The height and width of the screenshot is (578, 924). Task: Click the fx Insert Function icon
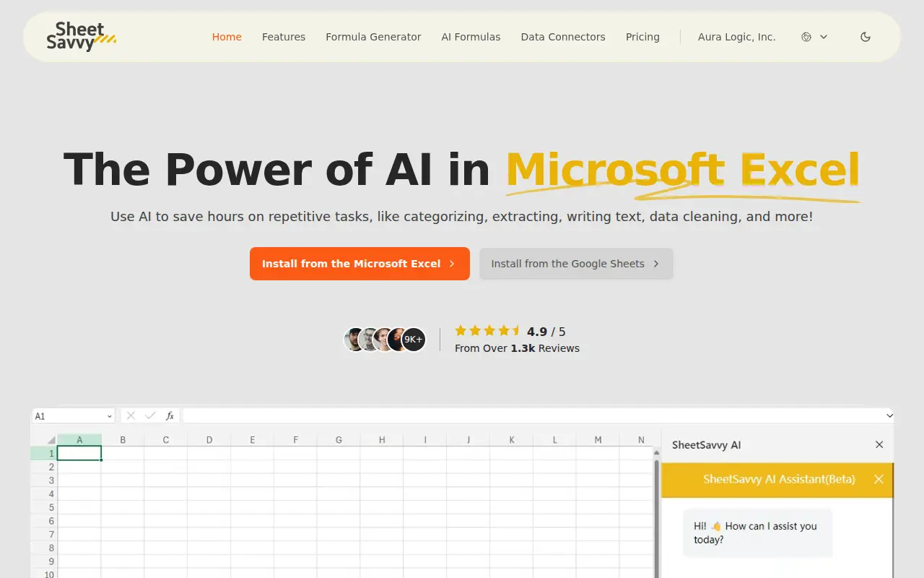click(x=170, y=415)
